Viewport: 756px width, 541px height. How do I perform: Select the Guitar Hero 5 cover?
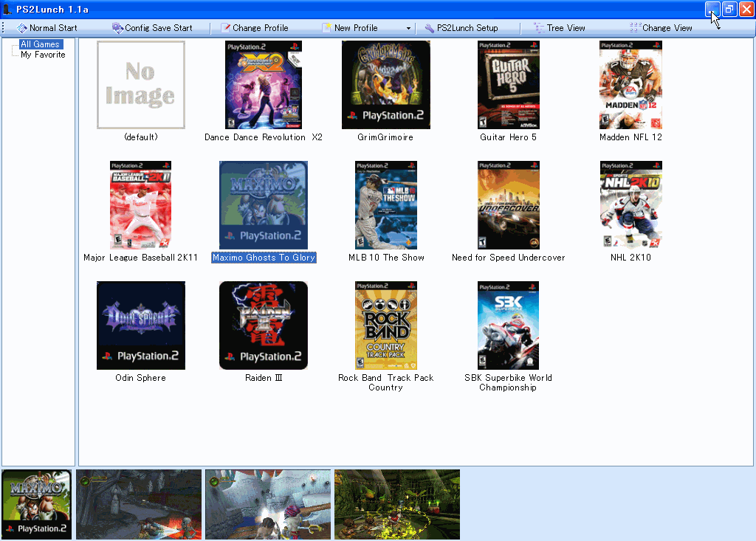coord(509,85)
